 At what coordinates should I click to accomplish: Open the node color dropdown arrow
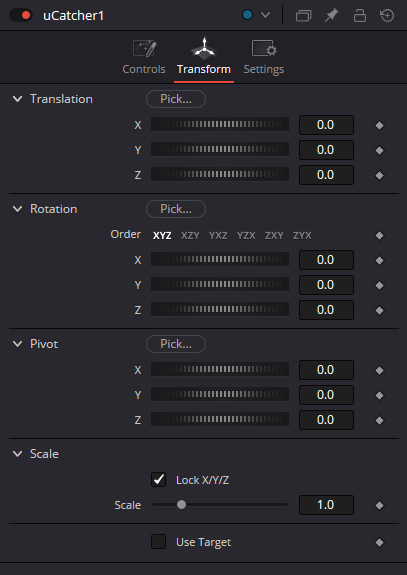[x=265, y=15]
